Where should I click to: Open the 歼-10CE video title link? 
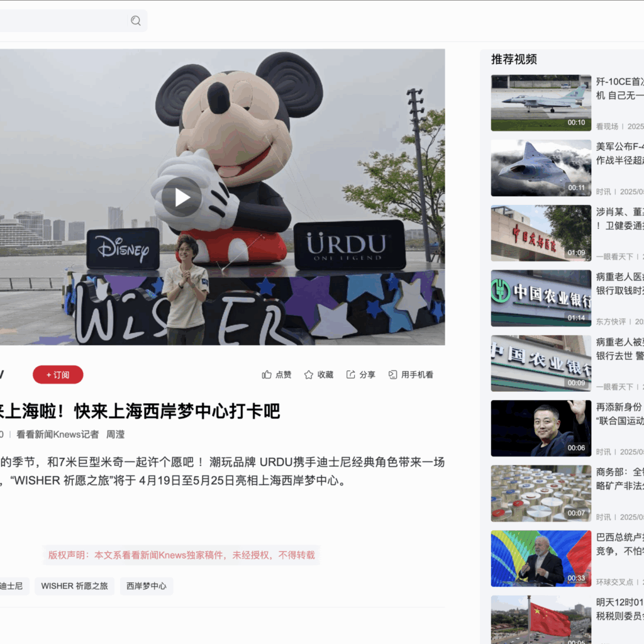pos(619,88)
